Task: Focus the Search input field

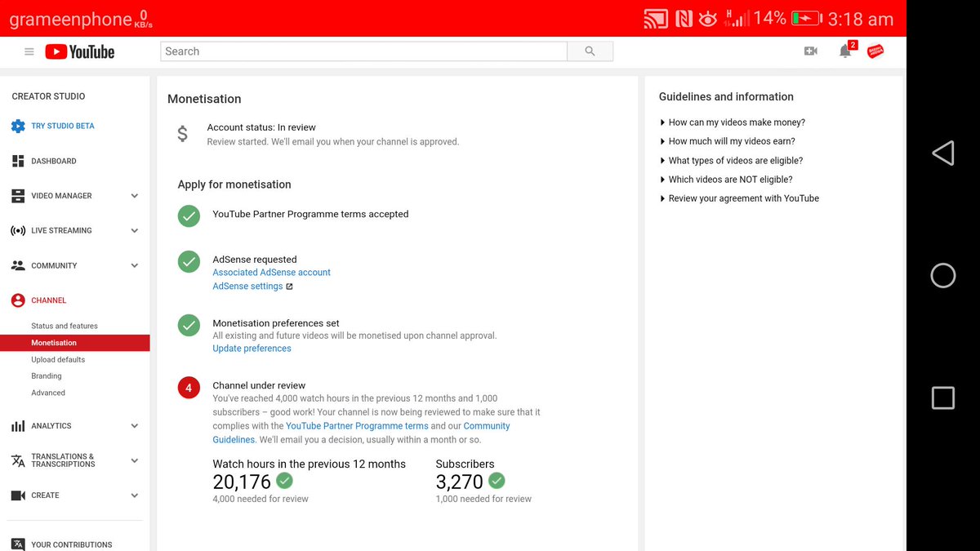Action: coord(363,51)
